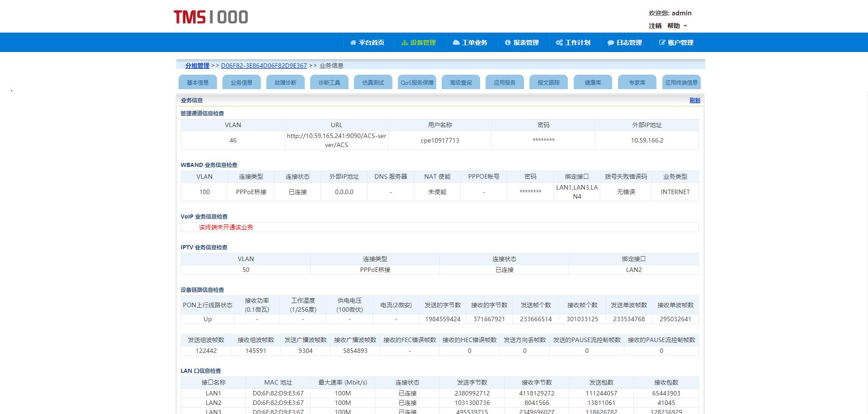Switch to the QoS服务保障 tab
The height and width of the screenshot is (414, 868).
tap(417, 82)
